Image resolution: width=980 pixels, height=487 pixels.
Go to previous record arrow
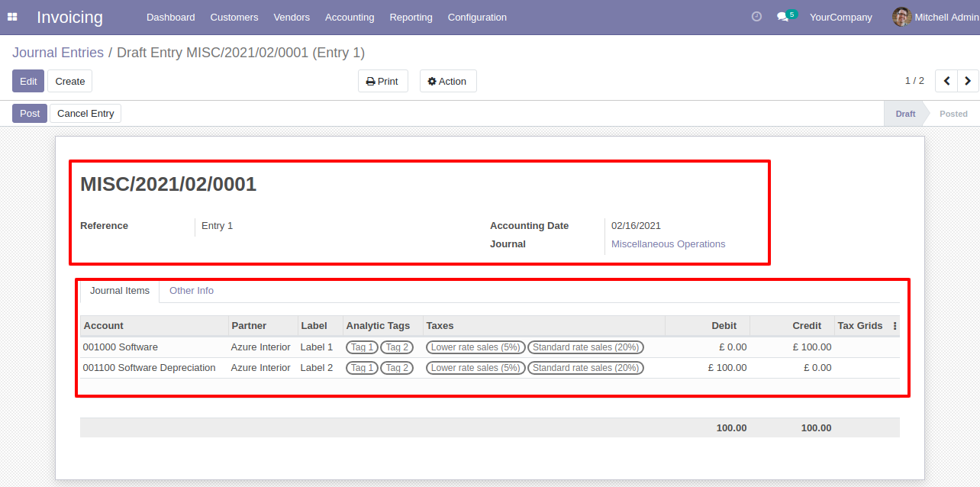[946, 81]
